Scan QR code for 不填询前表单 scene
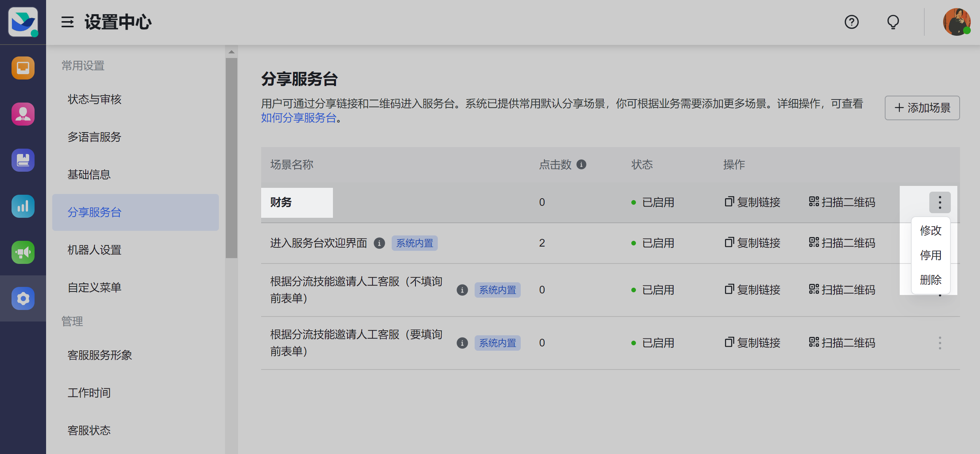 tap(842, 290)
